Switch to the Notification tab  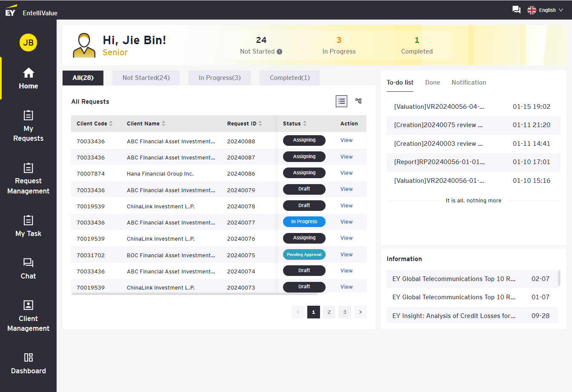click(x=469, y=82)
